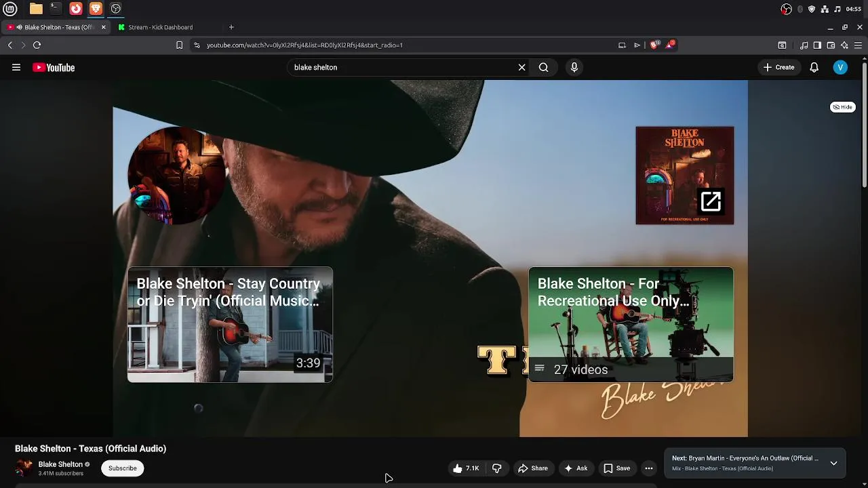Click the Ask button
Image resolution: width=868 pixels, height=488 pixels.
(x=576, y=468)
